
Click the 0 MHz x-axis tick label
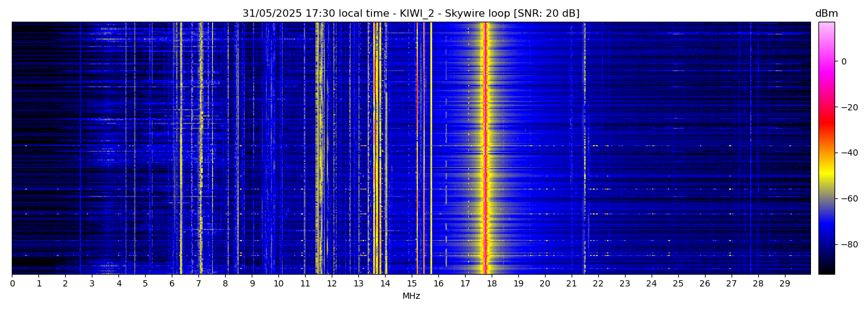12,283
